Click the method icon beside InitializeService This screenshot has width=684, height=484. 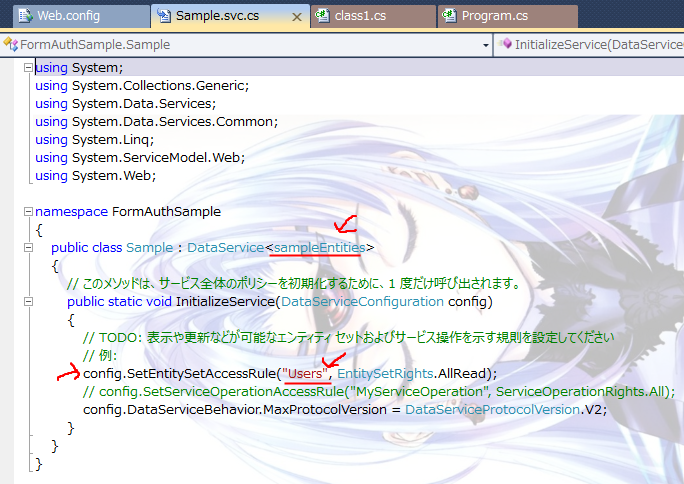[x=505, y=44]
